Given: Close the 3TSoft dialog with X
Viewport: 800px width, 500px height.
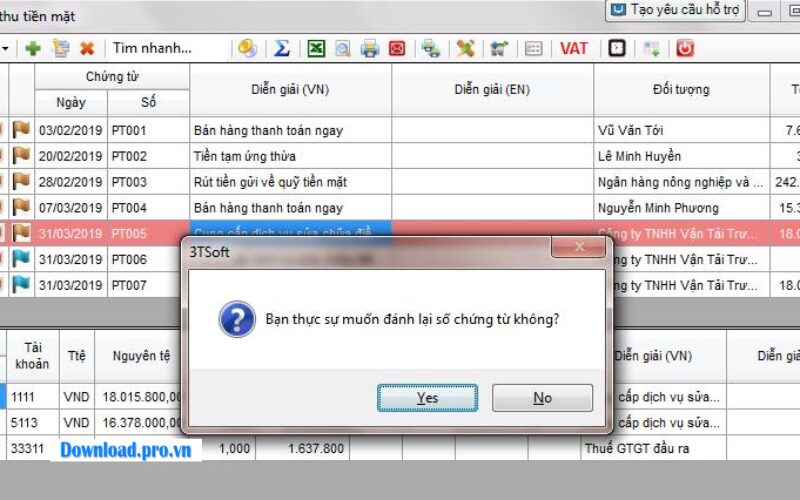Looking at the screenshot, I should (579, 247).
